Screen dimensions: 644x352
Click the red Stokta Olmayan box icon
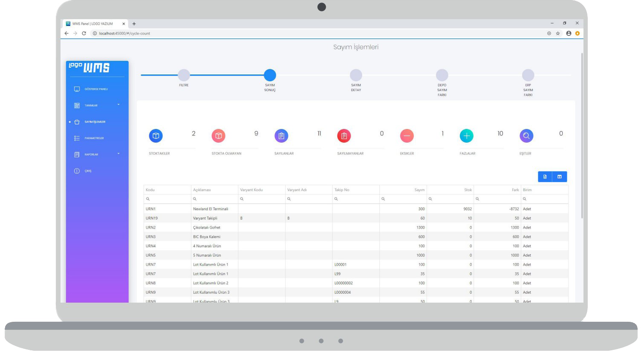click(x=218, y=136)
